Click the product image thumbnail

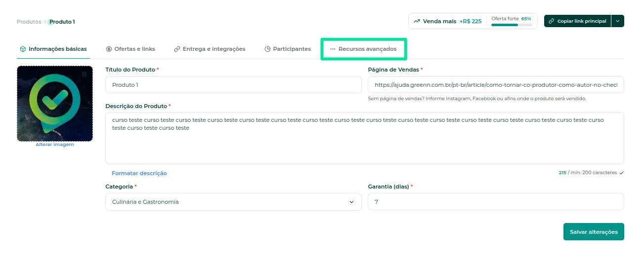54,104
